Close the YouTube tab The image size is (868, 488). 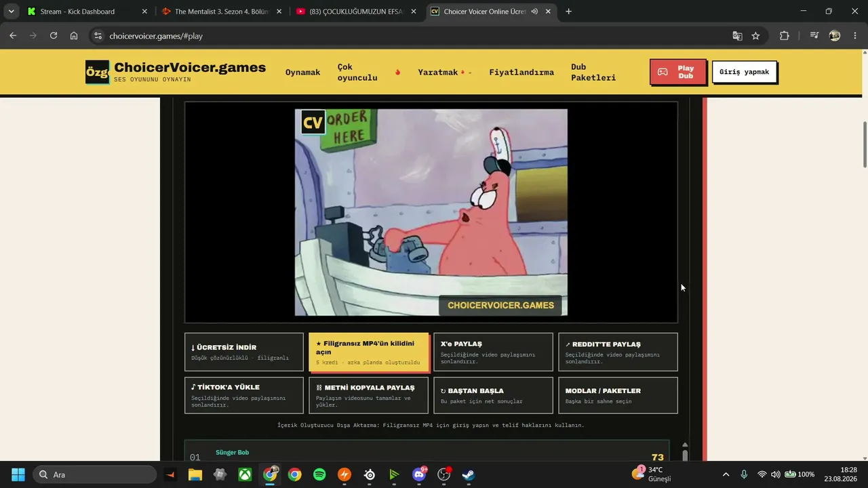point(414,12)
